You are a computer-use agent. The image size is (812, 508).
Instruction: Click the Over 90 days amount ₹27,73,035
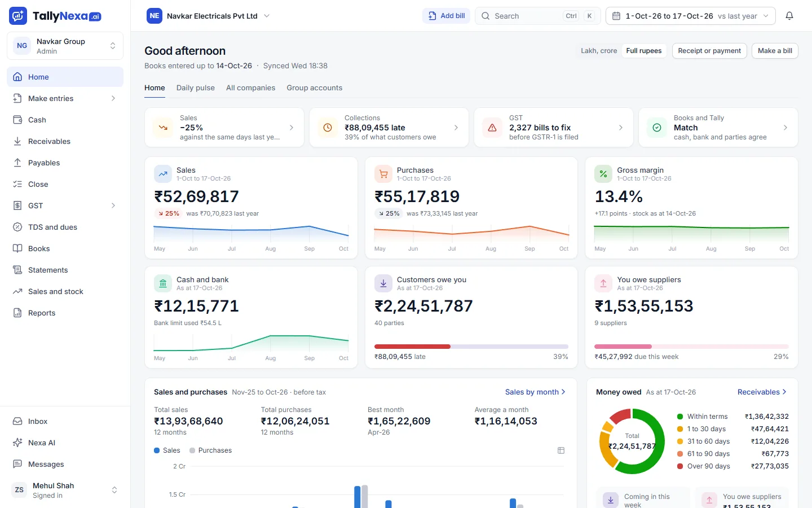pyautogui.click(x=770, y=466)
